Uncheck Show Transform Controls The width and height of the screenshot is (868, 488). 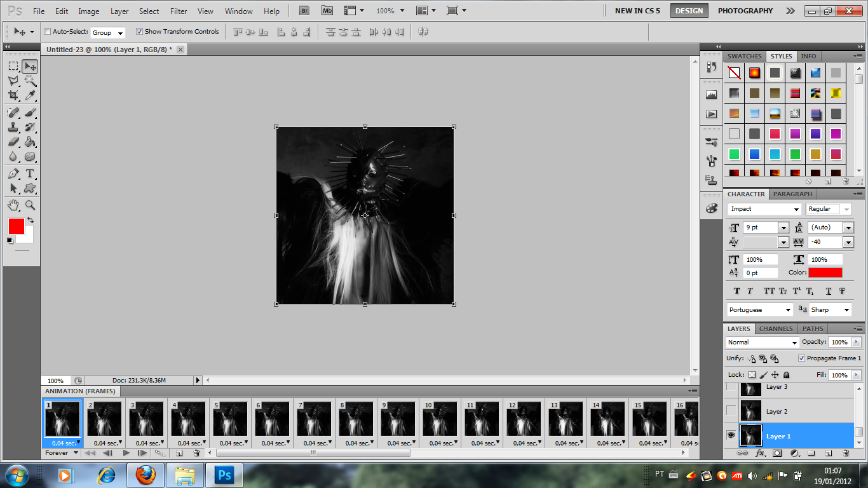pos(140,32)
